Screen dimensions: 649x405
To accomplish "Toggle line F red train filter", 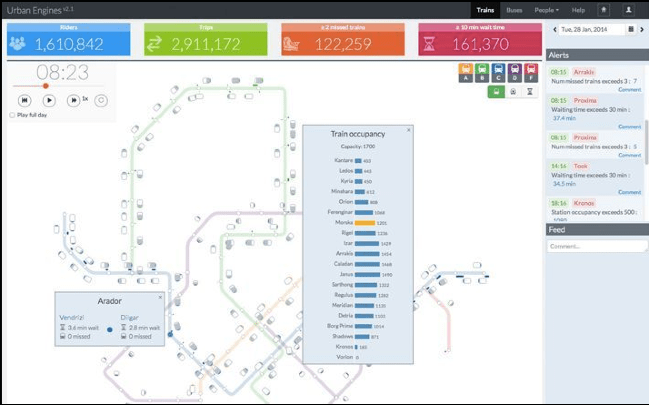I will [531, 73].
